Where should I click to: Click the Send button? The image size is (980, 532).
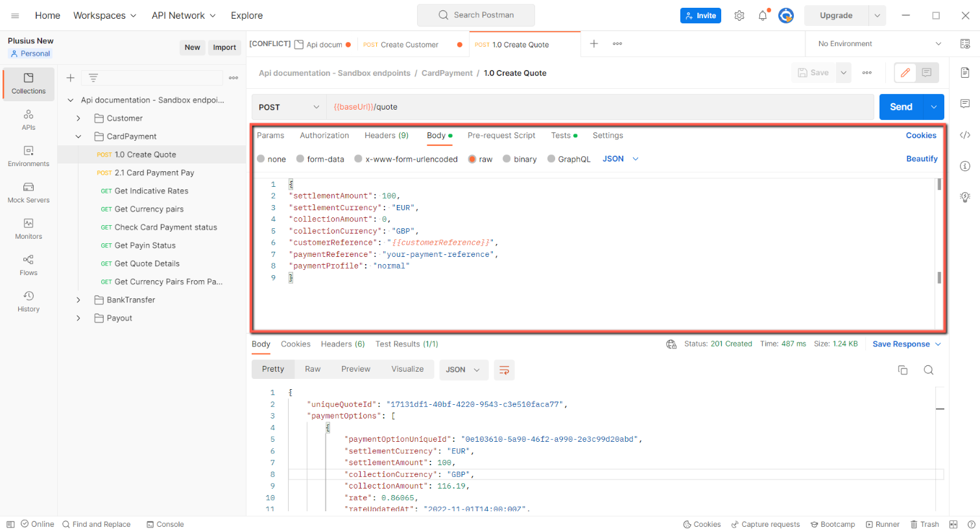(901, 107)
